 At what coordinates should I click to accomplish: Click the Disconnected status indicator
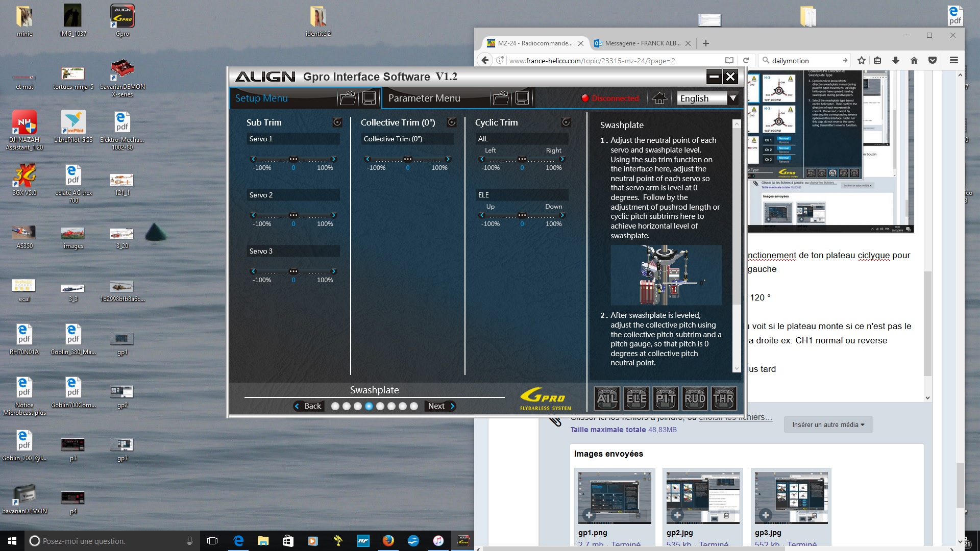pyautogui.click(x=610, y=98)
